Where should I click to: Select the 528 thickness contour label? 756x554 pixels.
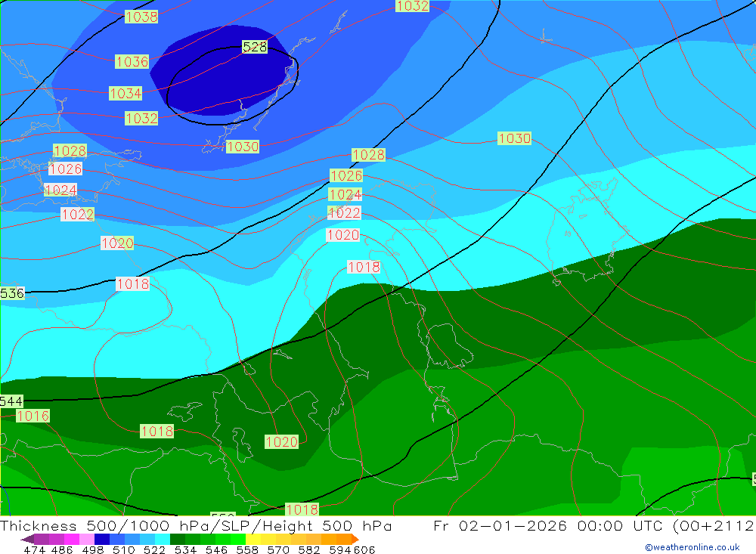pyautogui.click(x=255, y=47)
